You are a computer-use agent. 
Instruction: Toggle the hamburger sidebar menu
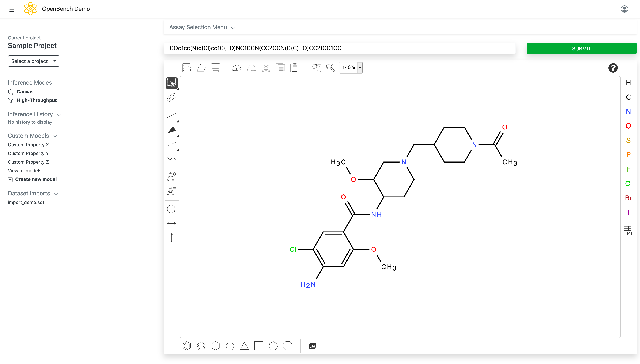point(12,10)
